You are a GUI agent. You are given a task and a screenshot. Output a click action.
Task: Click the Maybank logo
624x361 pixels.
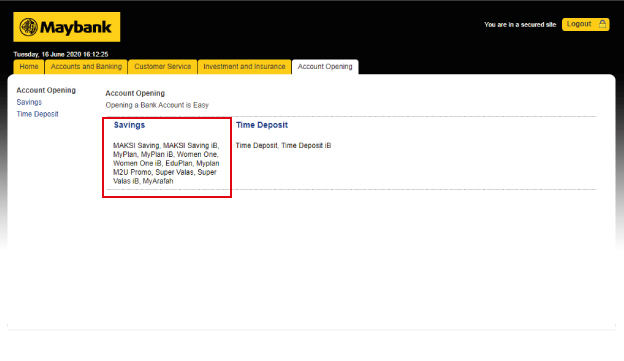point(66,27)
